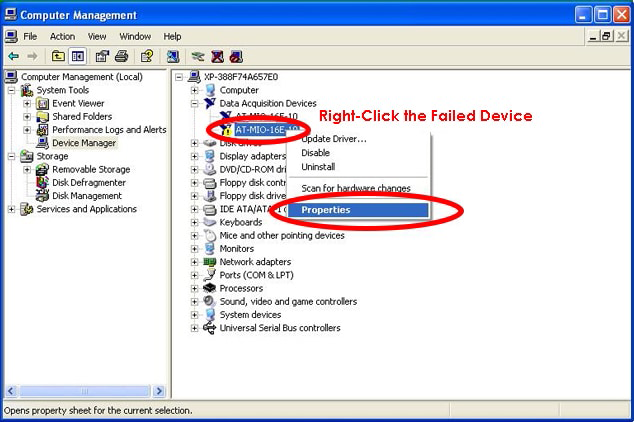
Task: Click the Event Viewer icon in left tree
Action: click(x=42, y=103)
